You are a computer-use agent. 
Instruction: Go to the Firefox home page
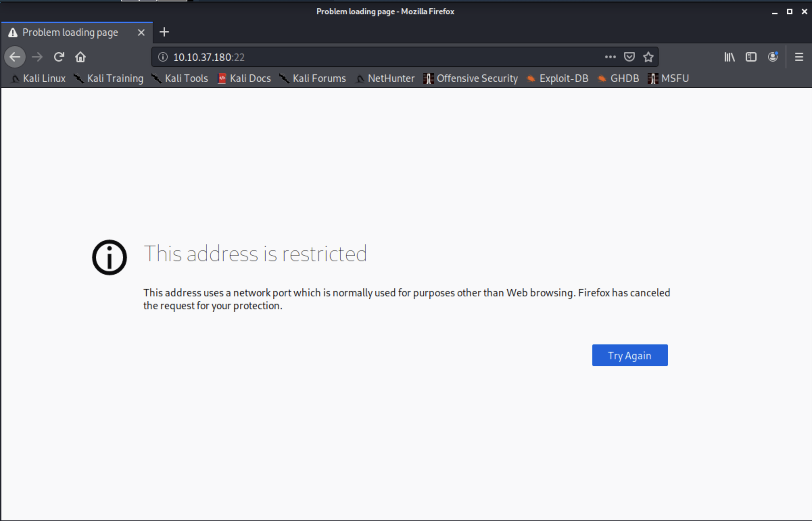click(80, 57)
